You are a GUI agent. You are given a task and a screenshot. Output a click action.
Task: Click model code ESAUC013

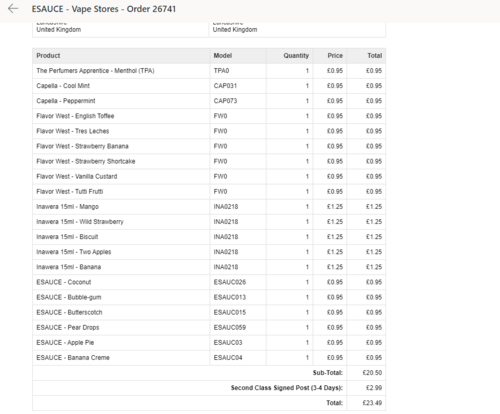click(230, 297)
